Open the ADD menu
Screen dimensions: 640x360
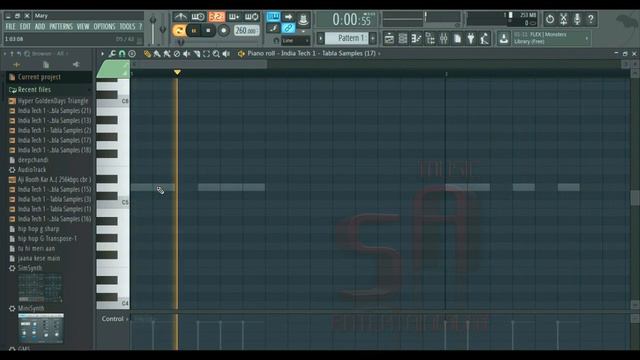(40, 27)
